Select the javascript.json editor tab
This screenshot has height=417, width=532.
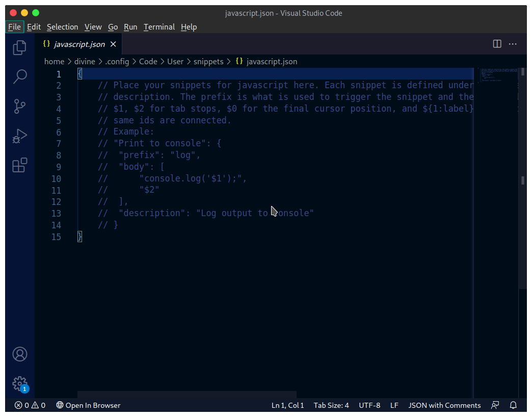(x=78, y=44)
